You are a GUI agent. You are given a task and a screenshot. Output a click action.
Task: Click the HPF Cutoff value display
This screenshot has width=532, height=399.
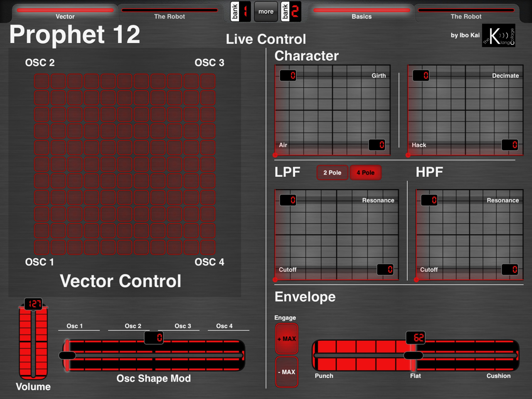510,269
